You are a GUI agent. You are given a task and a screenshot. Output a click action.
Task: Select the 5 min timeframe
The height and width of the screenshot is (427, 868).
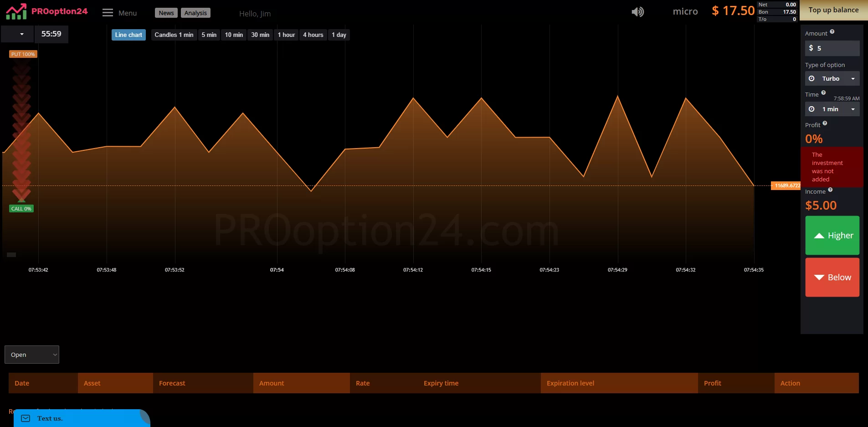tap(209, 35)
